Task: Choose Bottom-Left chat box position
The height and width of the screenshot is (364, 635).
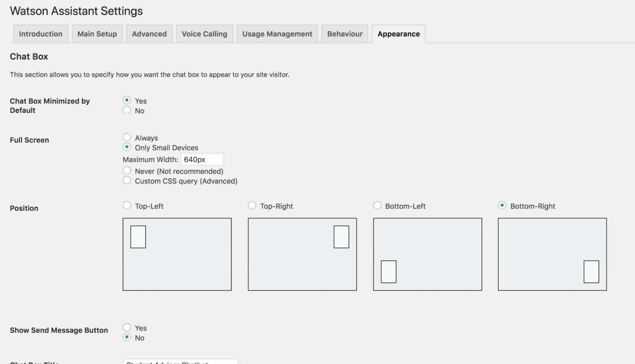Action: 377,205
